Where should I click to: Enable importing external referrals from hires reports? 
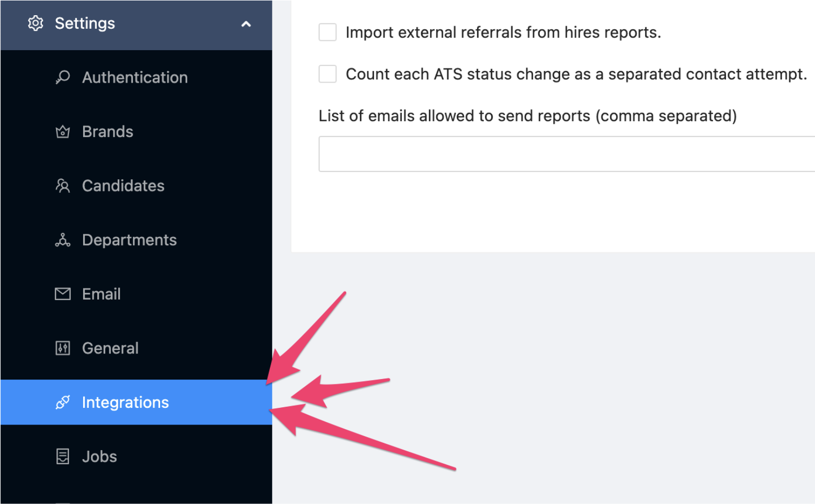pos(327,32)
